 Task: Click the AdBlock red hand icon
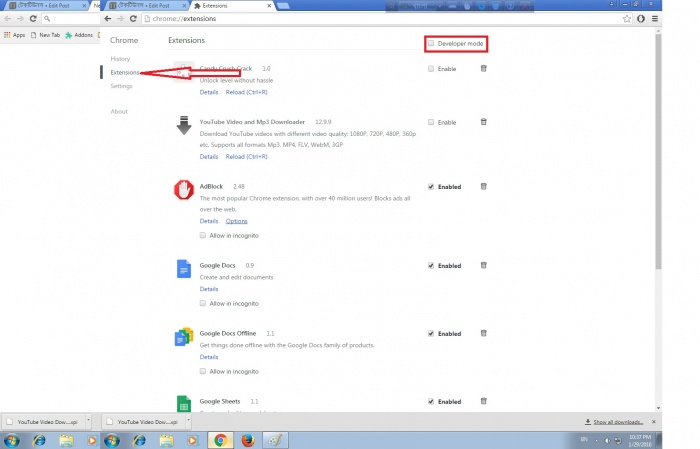183,190
